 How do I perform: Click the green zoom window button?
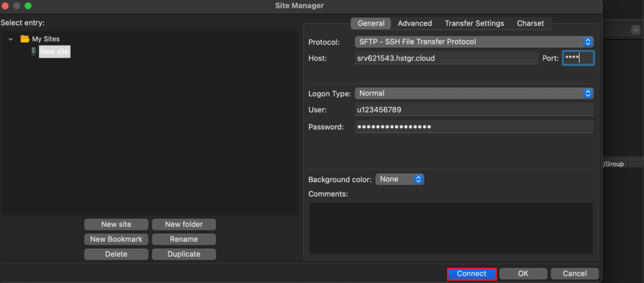(x=28, y=6)
